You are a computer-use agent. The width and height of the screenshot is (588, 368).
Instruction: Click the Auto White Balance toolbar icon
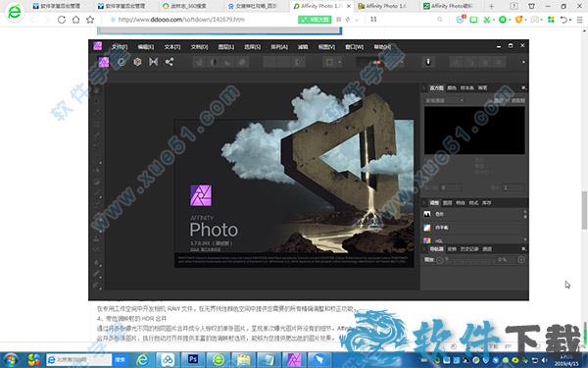pyautogui.click(x=242, y=63)
